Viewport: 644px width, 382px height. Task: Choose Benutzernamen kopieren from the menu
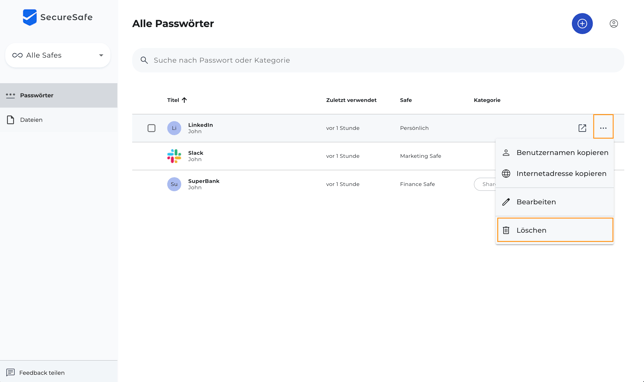click(x=555, y=152)
